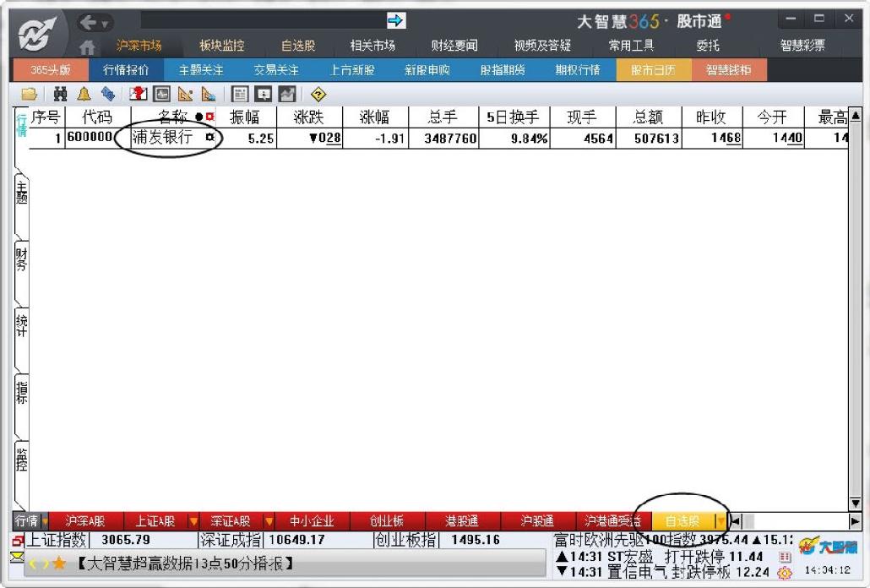Click the star icon in the news ticker
The image size is (870, 588).
pyautogui.click(x=59, y=564)
